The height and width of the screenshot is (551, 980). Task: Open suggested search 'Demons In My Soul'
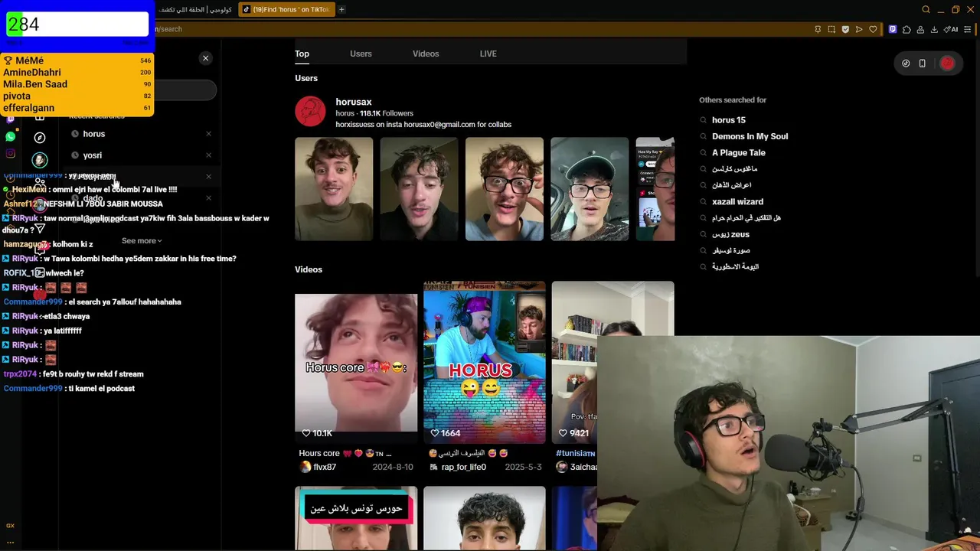[x=750, y=136]
